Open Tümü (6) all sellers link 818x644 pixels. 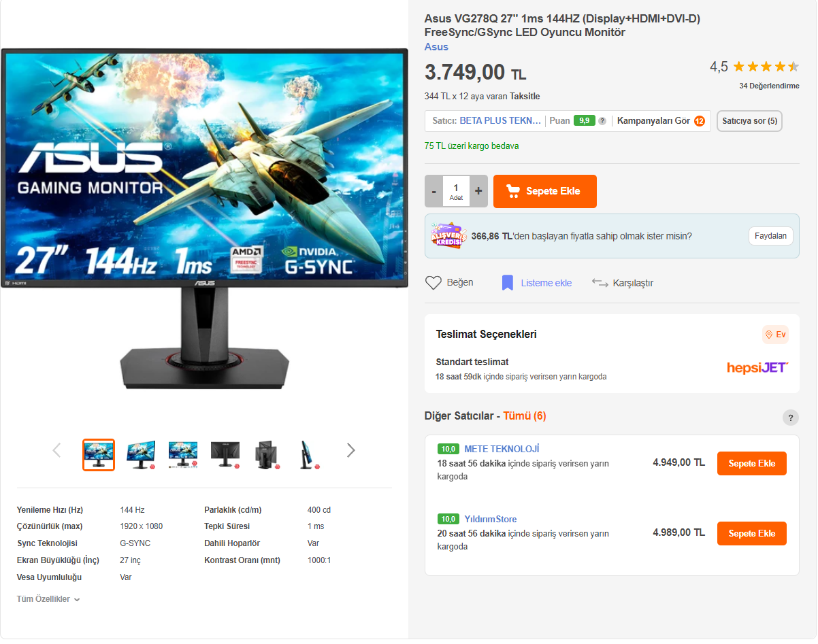coord(525,416)
